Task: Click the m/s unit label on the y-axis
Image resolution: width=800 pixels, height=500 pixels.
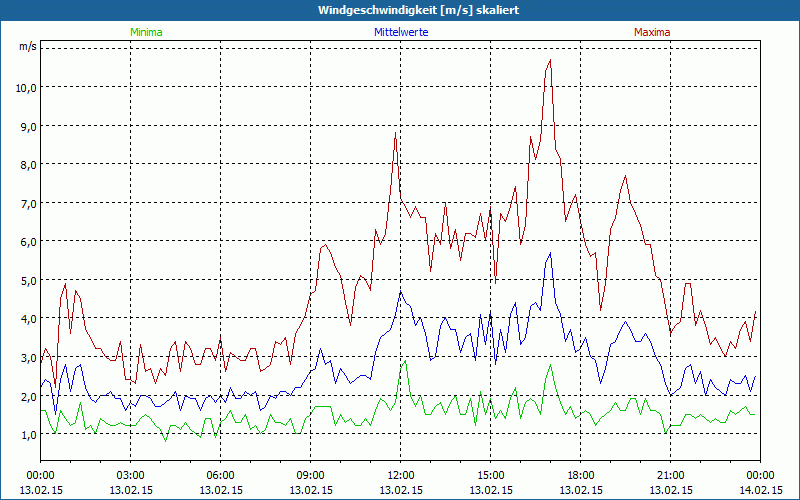Action: 28,46
